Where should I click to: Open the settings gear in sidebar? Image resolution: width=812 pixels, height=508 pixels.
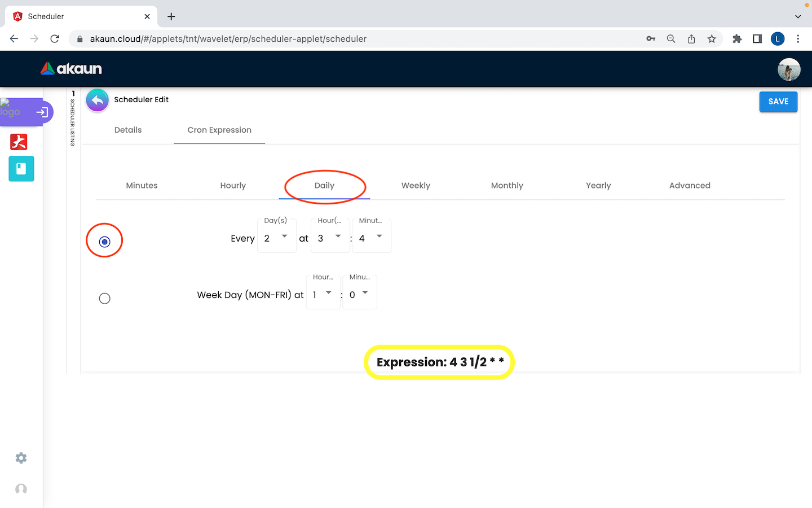coord(21,458)
